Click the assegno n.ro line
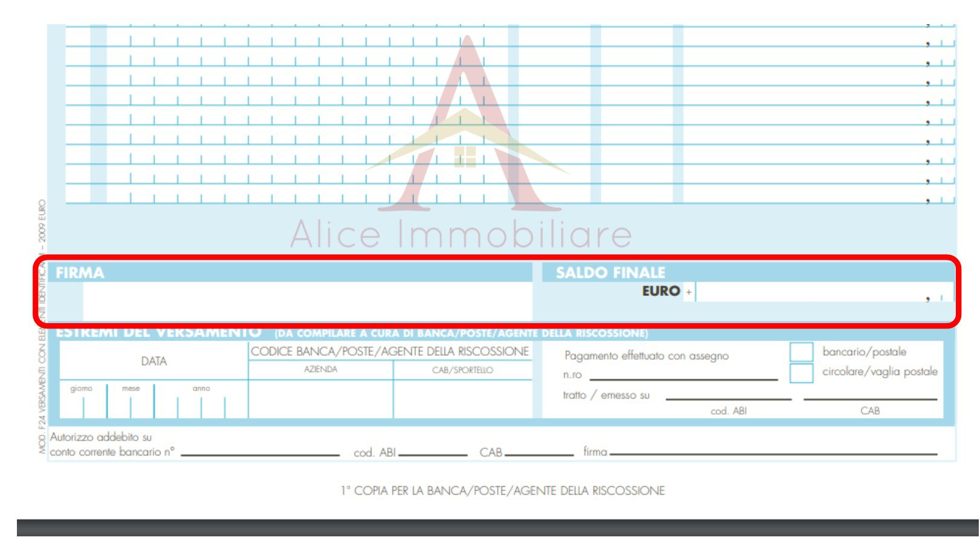 [684, 376]
